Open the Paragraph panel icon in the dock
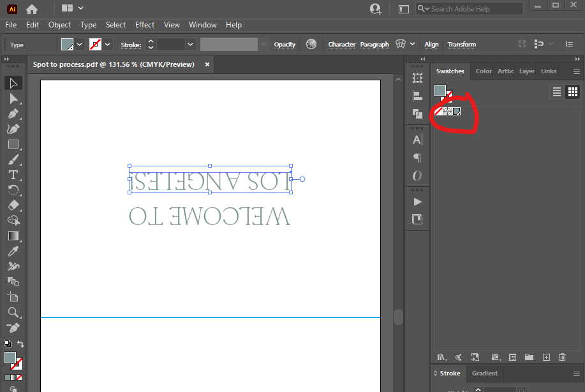The image size is (585, 392). [x=417, y=158]
